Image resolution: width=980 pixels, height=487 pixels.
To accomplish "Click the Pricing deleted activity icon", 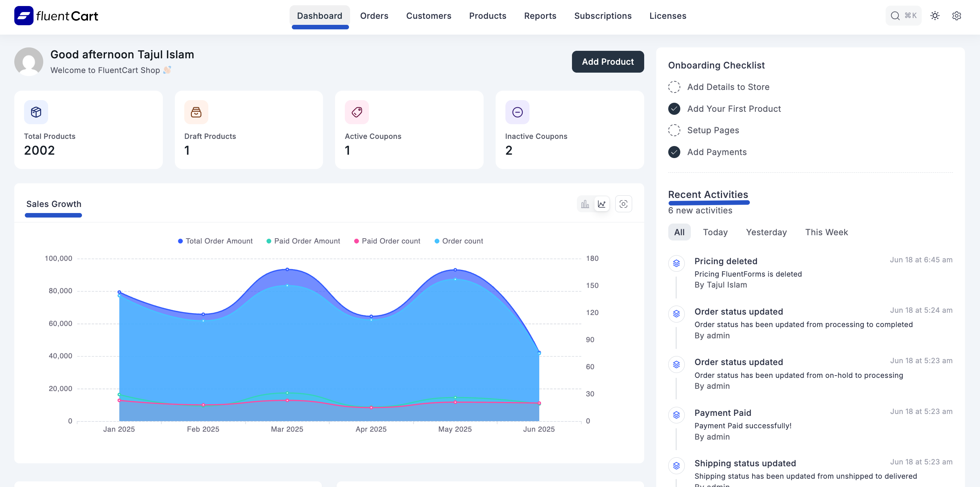I will (676, 263).
